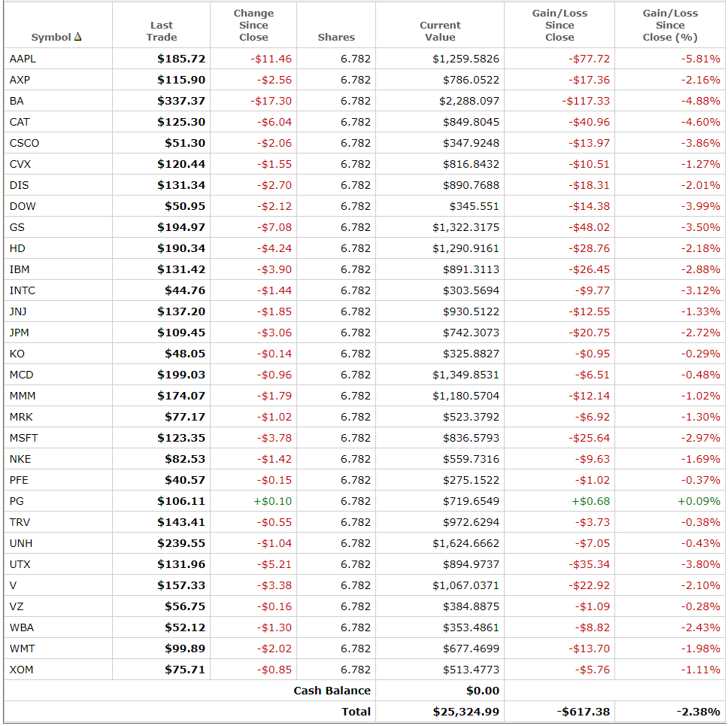Select the UNH symbol

point(21,543)
